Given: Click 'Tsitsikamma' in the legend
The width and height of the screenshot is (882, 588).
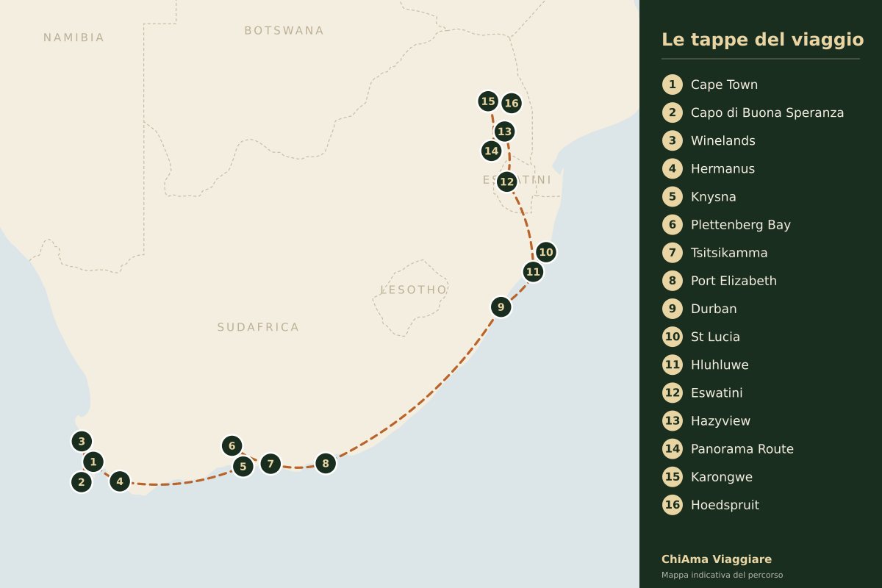Looking at the screenshot, I should tap(729, 253).
